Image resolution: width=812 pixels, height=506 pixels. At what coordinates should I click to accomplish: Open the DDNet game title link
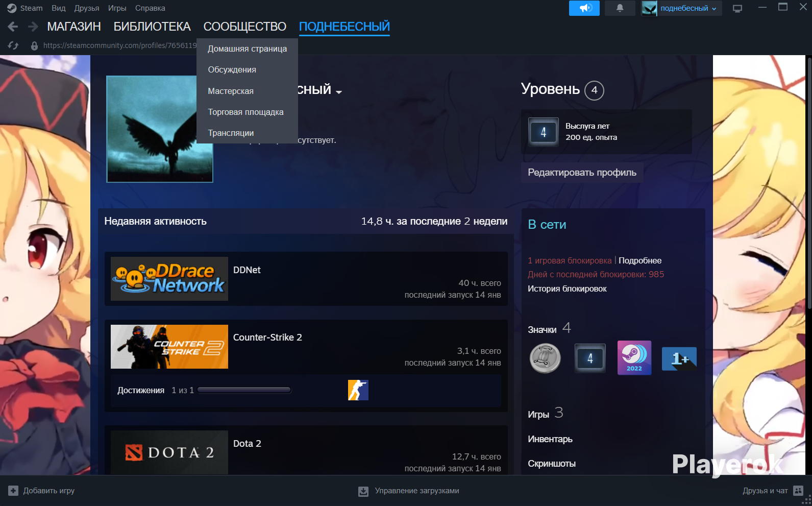(247, 270)
